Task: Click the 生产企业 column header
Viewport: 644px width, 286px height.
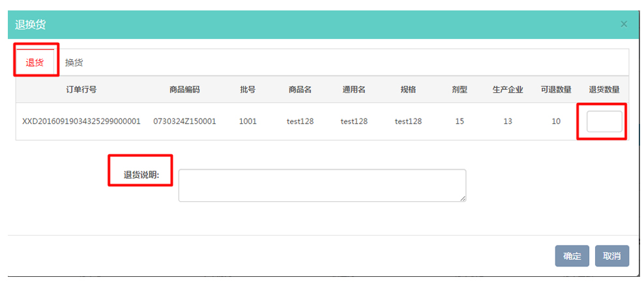Action: 508,89
